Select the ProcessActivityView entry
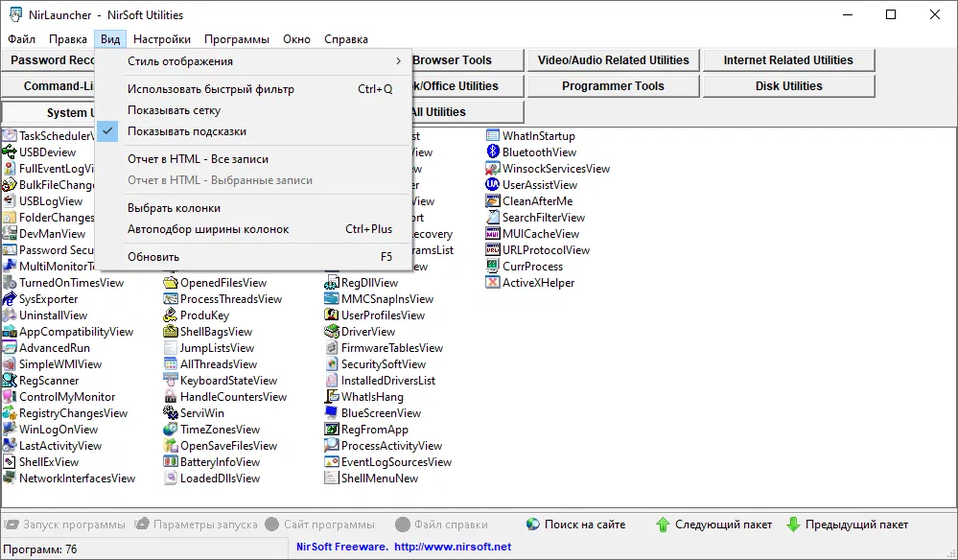This screenshot has width=958, height=560. point(384,446)
